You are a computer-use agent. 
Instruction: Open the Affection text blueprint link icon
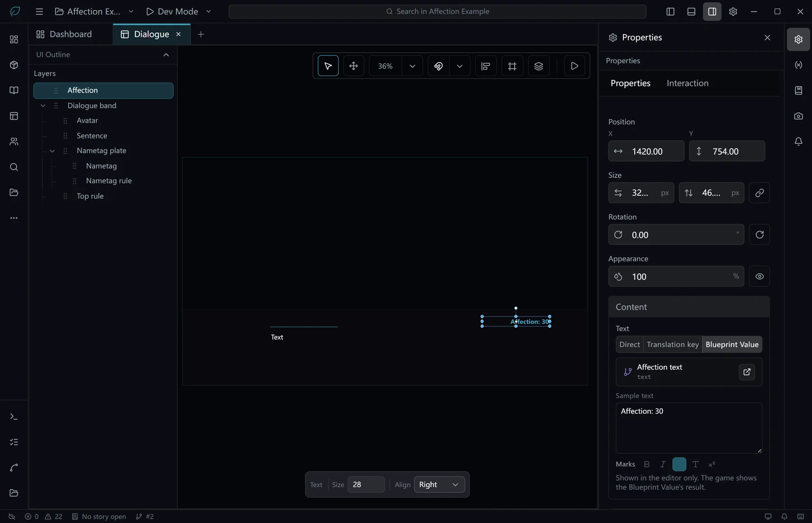point(747,372)
